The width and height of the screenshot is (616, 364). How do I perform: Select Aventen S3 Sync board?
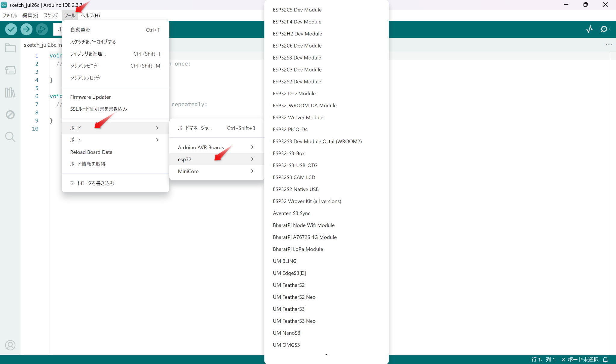click(327, 213)
